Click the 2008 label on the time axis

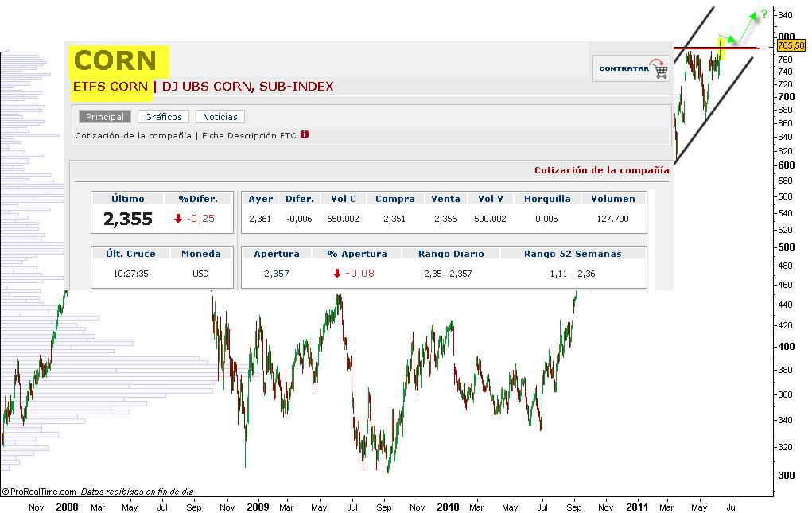67,507
